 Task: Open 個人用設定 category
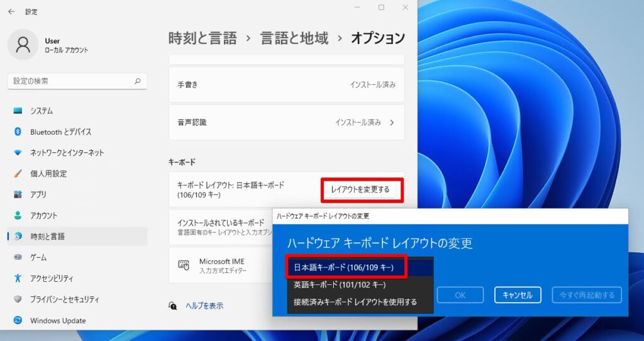pos(77,174)
